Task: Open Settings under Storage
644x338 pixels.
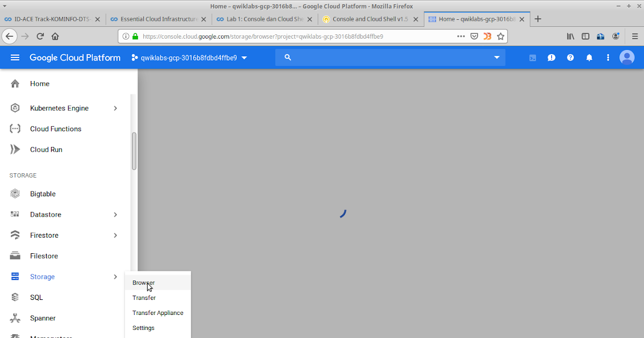Action: [x=143, y=328]
